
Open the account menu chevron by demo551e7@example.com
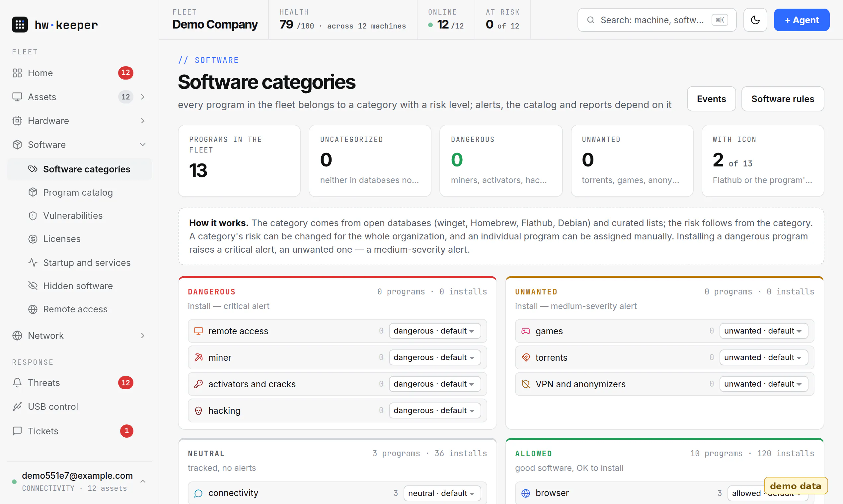[143, 481]
